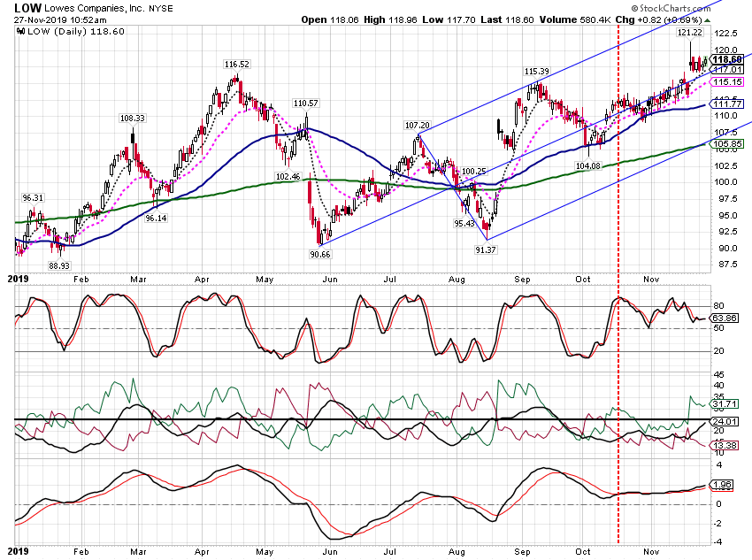The height and width of the screenshot is (560, 752).
Task: Click the High 118.96 quote value
Action: pos(390,19)
